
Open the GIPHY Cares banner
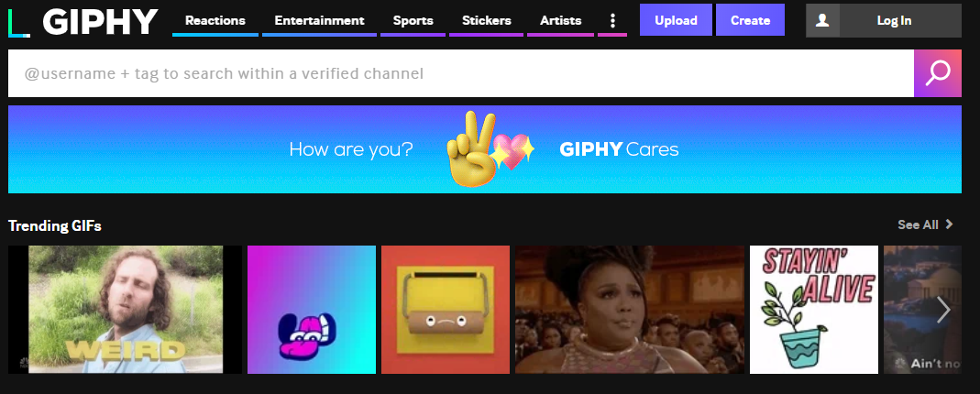484,149
